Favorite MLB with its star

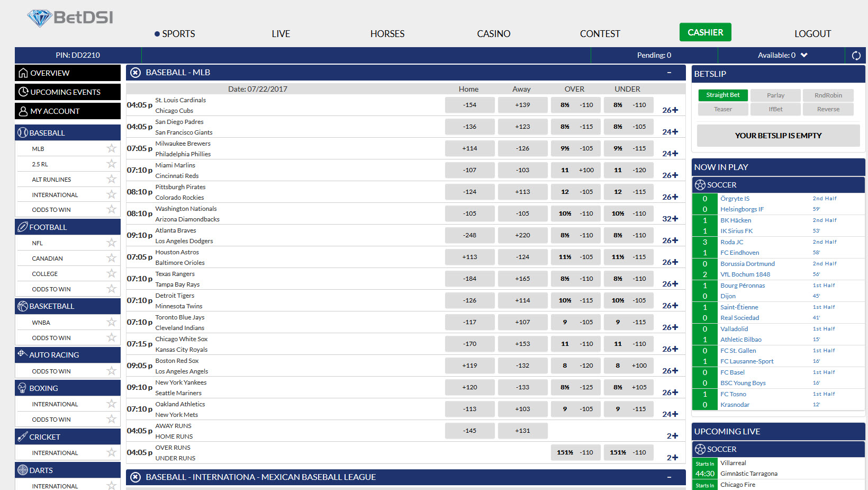coord(111,148)
